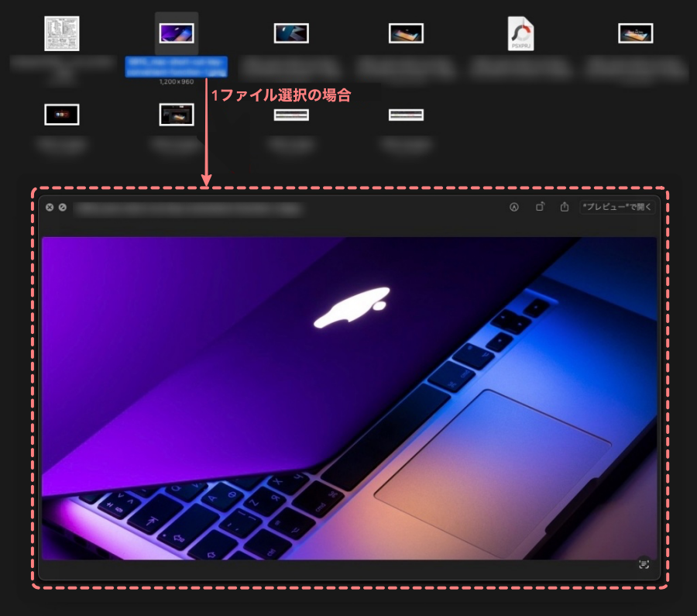Select the purple MacBook thumbnail in the file grid
The width and height of the screenshot is (697, 616).
click(177, 33)
